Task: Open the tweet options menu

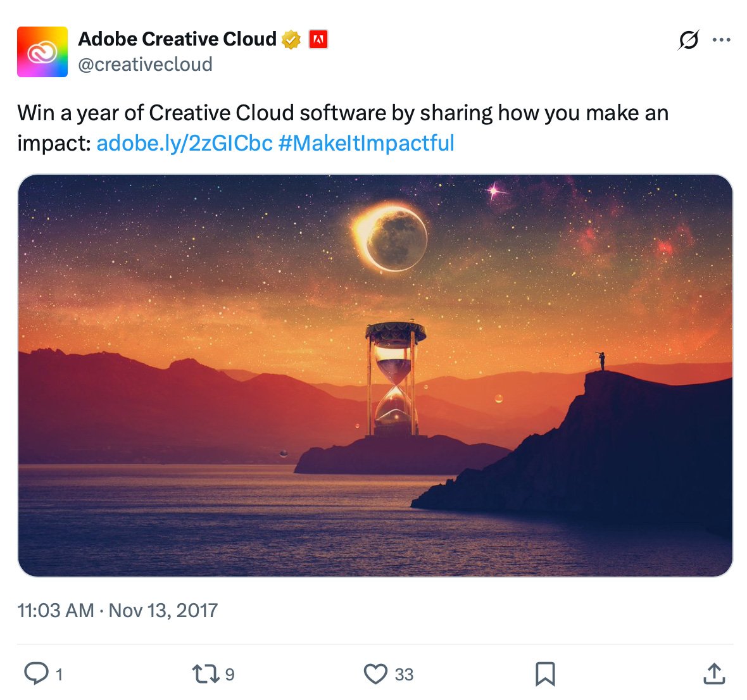Action: 722,39
